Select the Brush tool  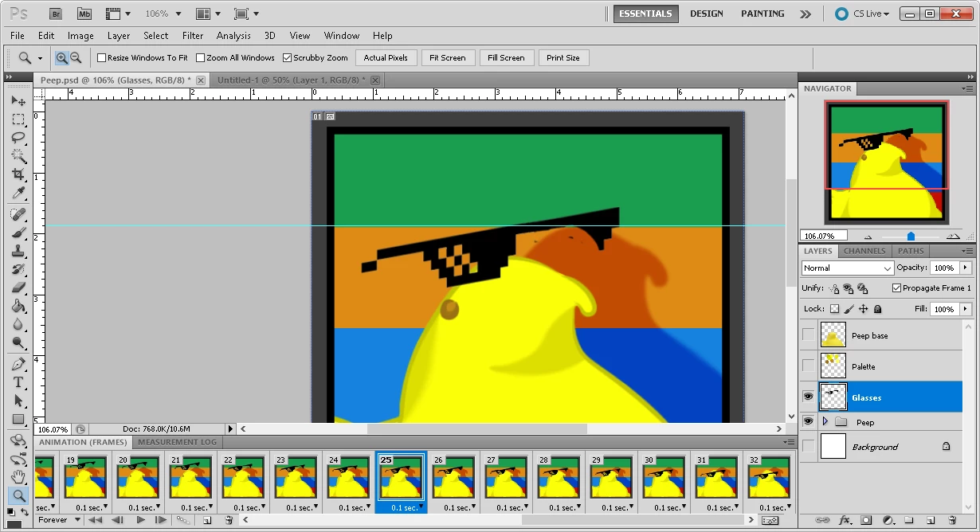pyautogui.click(x=18, y=233)
